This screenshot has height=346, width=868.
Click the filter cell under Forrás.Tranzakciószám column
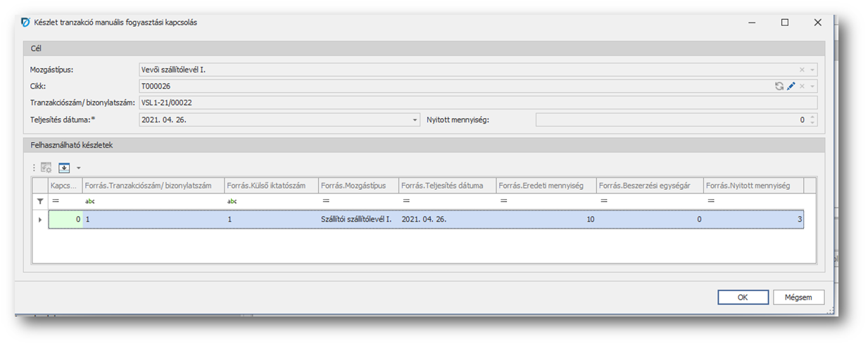click(x=152, y=201)
